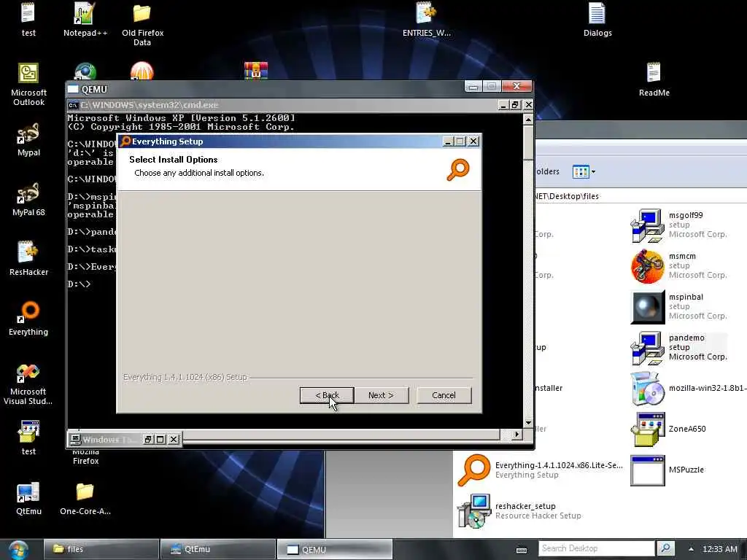Click the down arrow of cmd vertical scrollbar
Image resolution: width=747 pixels, height=560 pixels.
(528, 422)
